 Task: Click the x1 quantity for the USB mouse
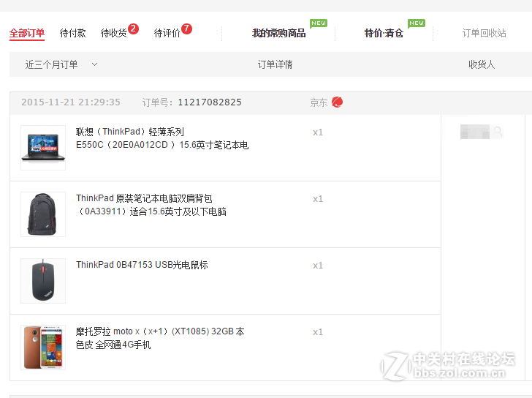coord(318,266)
